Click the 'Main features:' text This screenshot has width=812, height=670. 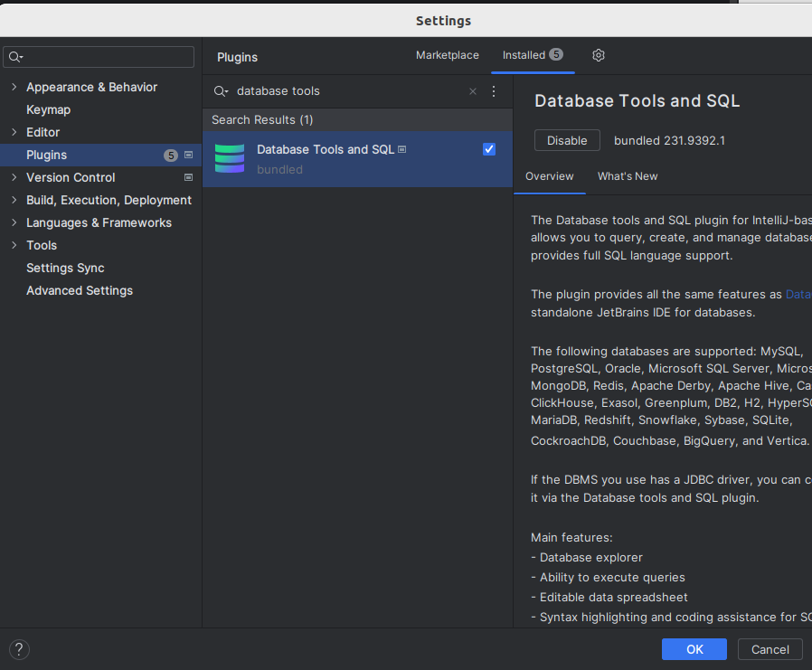[x=571, y=537]
